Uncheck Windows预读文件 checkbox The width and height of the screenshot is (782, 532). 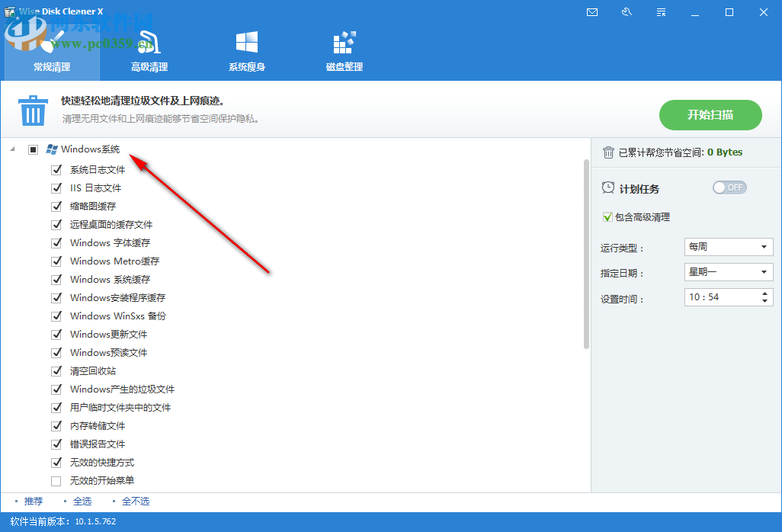(56, 352)
